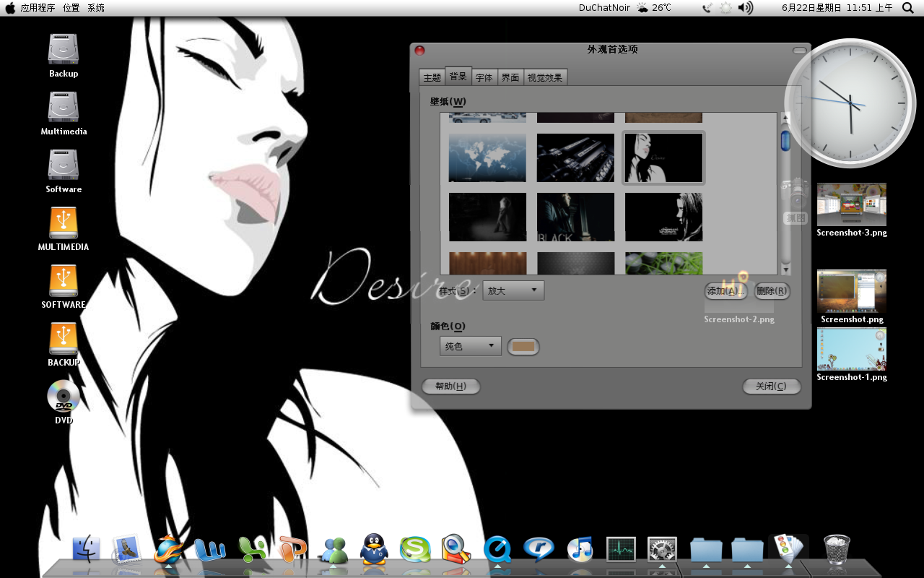Open the MSN Messenger people icon
This screenshot has height=578, width=924.
click(334, 550)
